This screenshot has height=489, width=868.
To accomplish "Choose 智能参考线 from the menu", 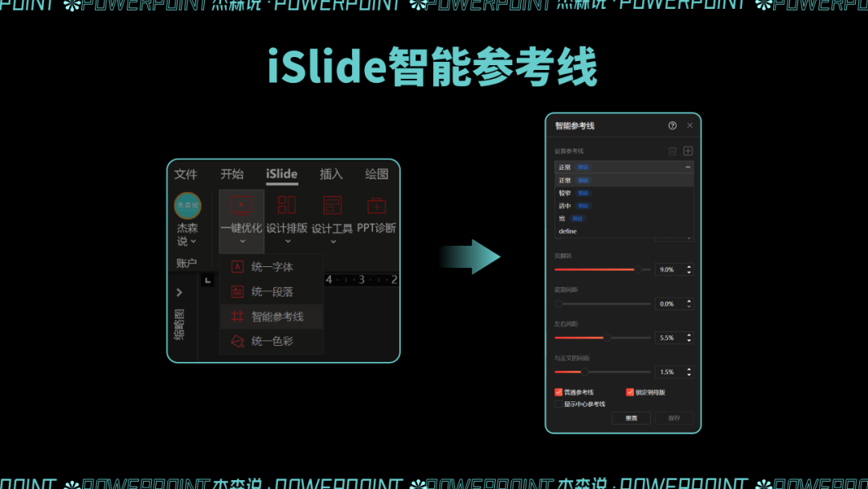I will 272,316.
